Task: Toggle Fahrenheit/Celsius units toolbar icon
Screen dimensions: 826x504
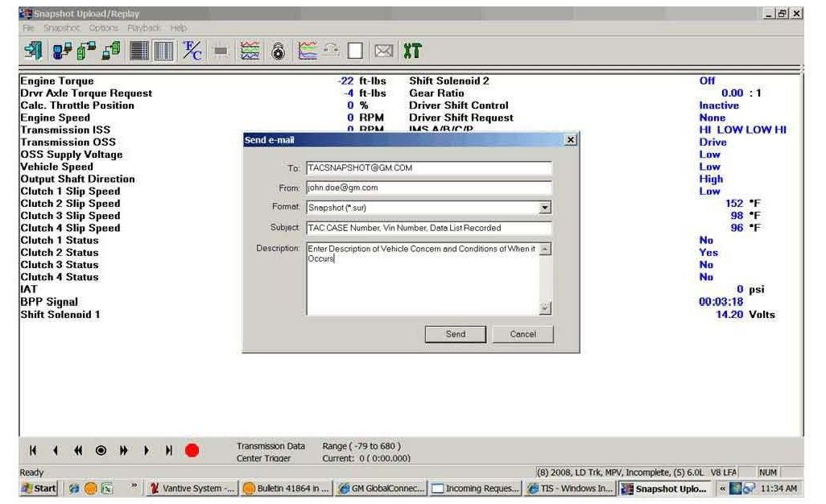Action: (x=193, y=51)
